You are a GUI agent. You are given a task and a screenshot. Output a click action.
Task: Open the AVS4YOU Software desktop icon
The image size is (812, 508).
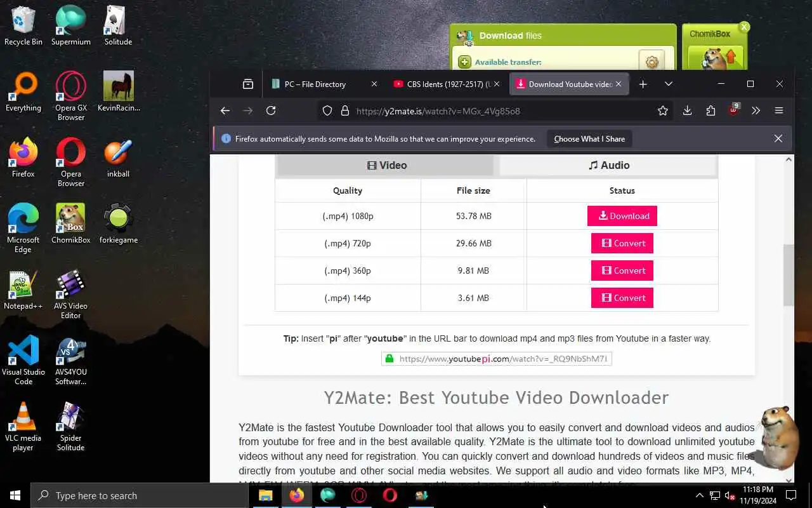[70, 361]
